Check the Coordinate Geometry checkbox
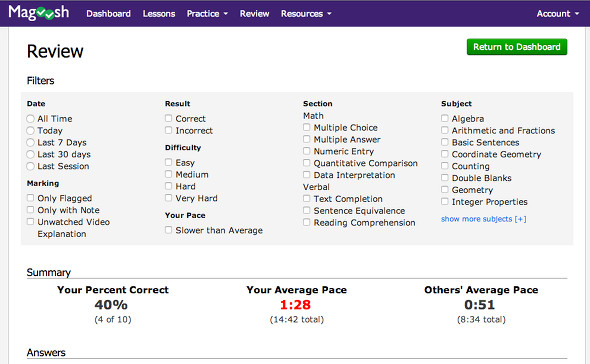This screenshot has width=590, height=364. (445, 154)
